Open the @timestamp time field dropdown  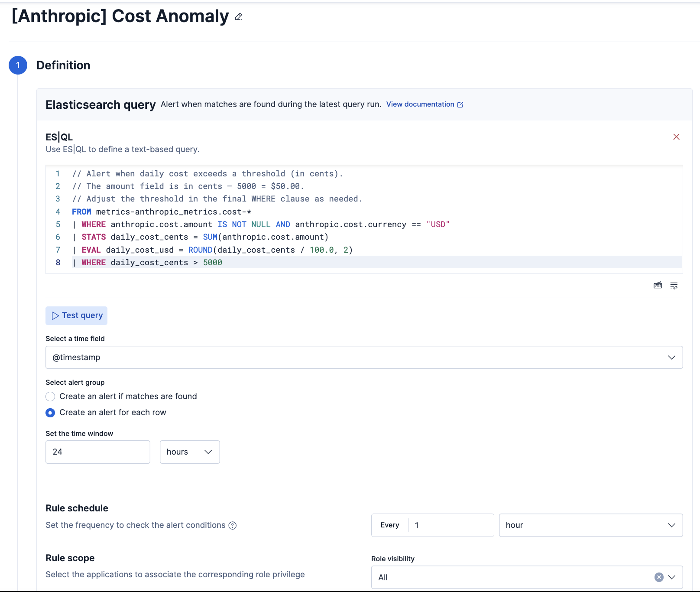[364, 358]
